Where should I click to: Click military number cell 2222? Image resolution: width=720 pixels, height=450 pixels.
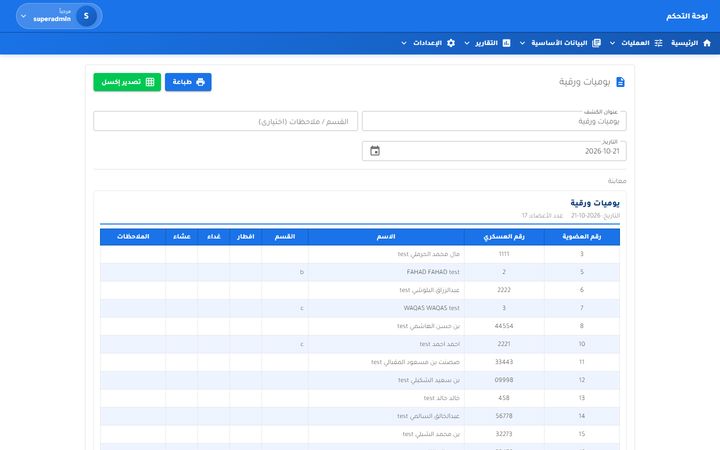[504, 290]
